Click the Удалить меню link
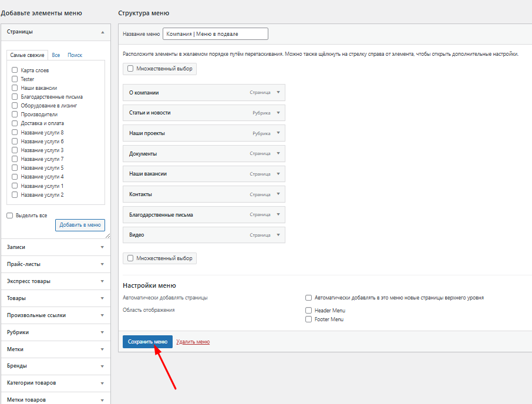 pos(193,342)
